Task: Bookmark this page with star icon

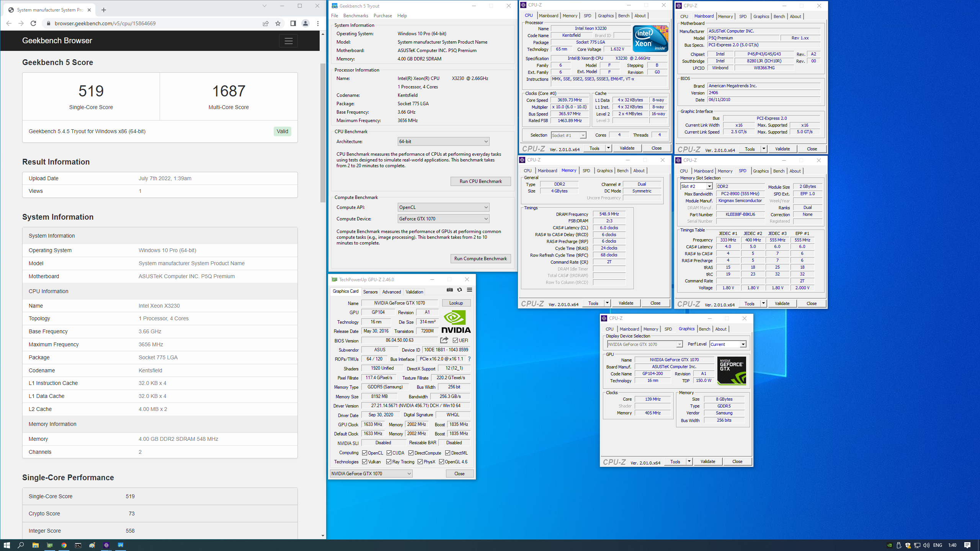Action: tap(278, 23)
